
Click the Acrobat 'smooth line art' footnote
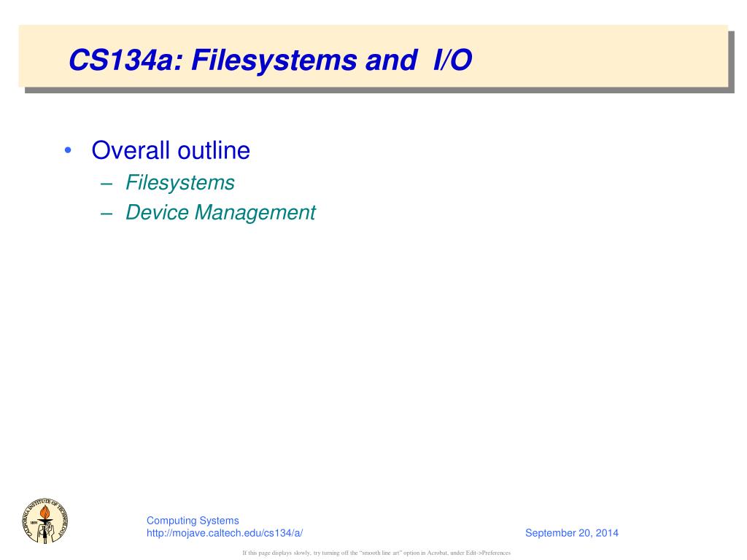[376, 553]
